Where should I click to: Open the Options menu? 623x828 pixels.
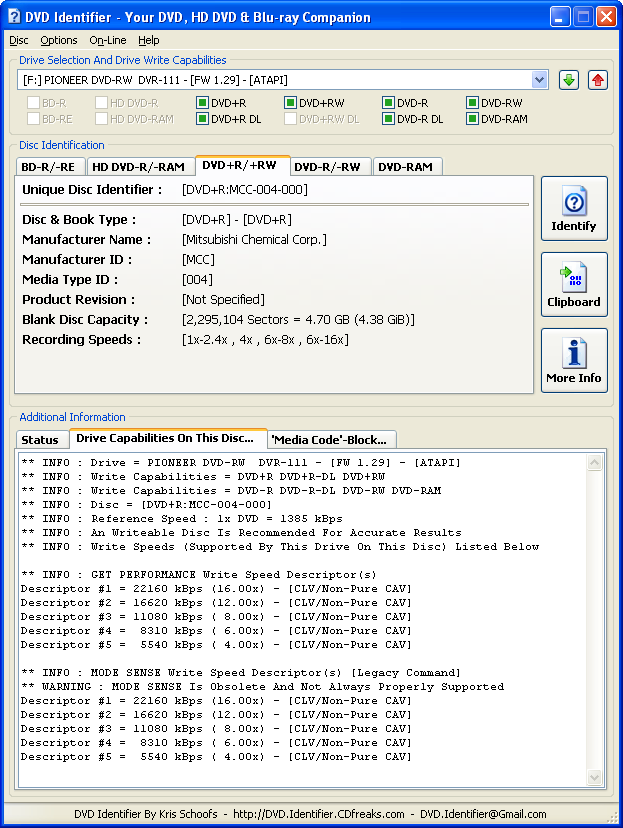[59, 40]
